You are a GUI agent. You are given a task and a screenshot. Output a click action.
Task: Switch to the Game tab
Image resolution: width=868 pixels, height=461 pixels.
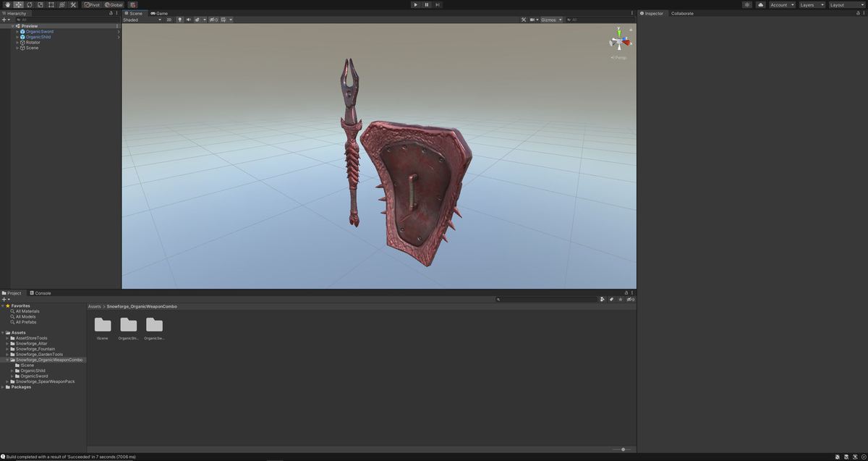(159, 13)
